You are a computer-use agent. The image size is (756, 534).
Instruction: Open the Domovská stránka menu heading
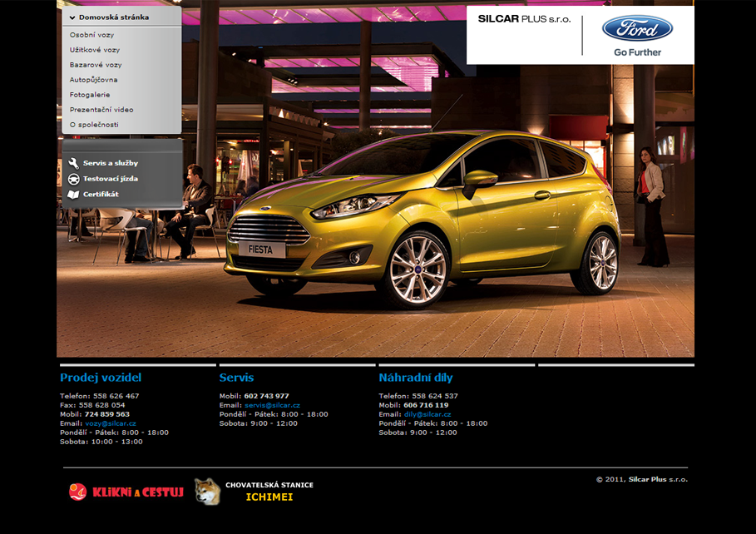pos(114,17)
